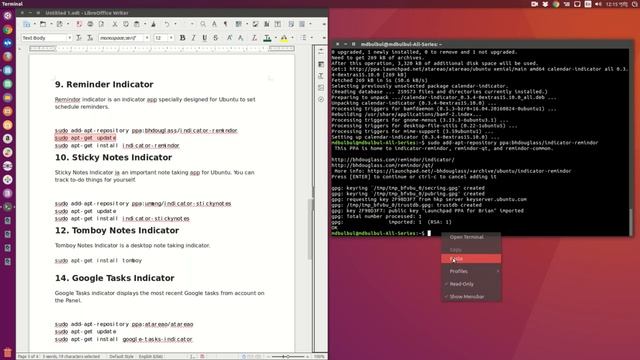This screenshot has width=640, height=360.
Task: Toggle formatting marks pilcrow icon
Action: [225, 24]
